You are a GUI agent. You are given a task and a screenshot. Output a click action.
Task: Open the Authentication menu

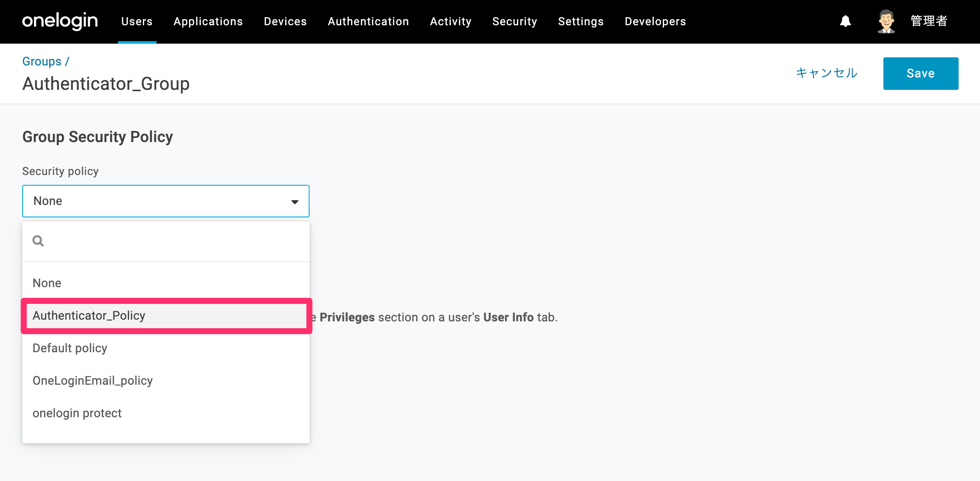pos(369,21)
